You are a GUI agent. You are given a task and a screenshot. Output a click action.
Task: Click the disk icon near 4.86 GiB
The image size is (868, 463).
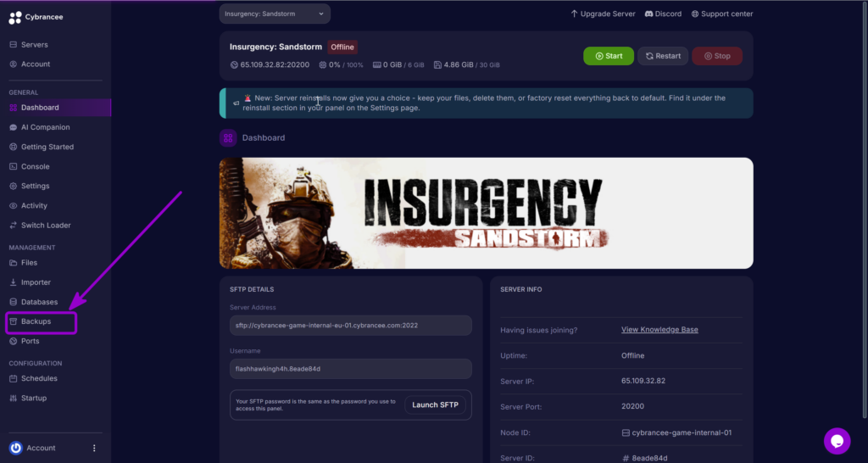pos(437,64)
